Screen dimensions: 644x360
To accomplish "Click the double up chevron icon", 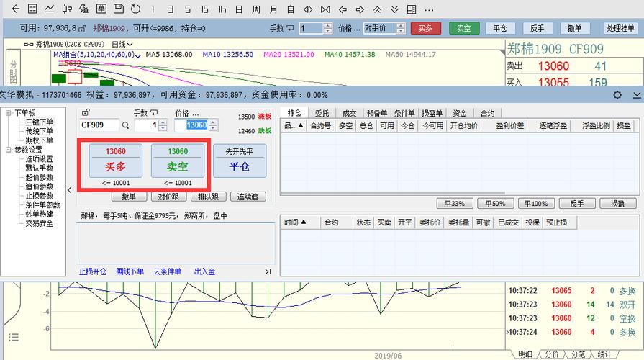I will tap(377, 9).
